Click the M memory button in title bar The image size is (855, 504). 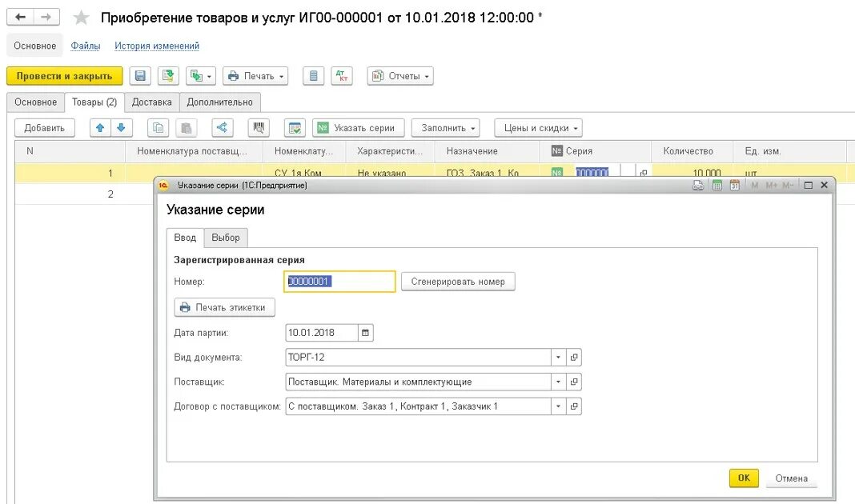pos(755,186)
